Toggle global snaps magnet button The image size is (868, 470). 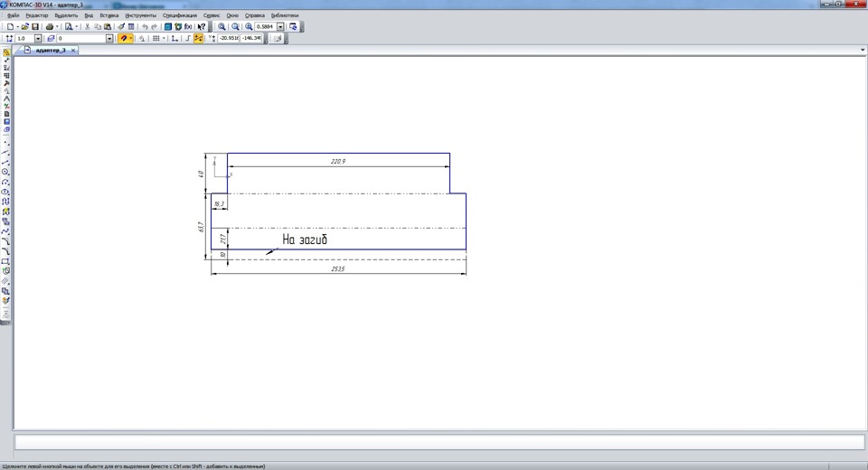pos(123,38)
